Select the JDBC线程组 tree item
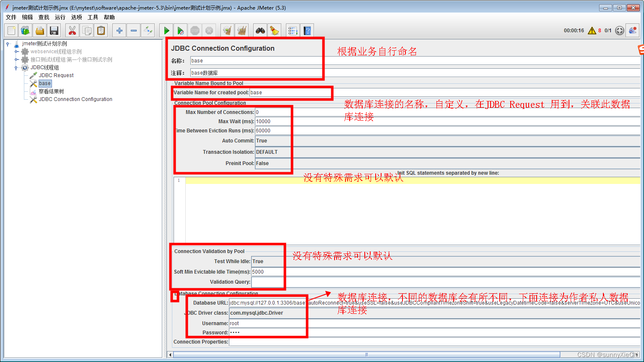Image resolution: width=644 pixels, height=362 pixels. (x=44, y=67)
